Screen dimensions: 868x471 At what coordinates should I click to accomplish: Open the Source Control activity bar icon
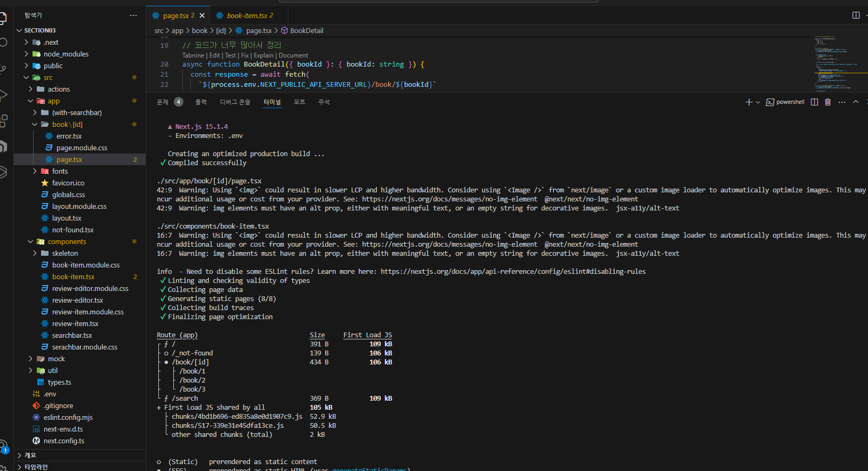point(3,69)
